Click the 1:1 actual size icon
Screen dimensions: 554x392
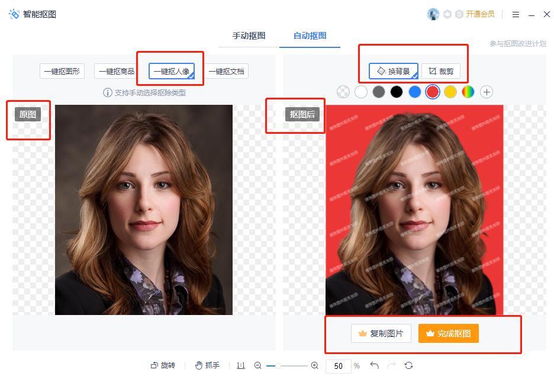(240, 365)
